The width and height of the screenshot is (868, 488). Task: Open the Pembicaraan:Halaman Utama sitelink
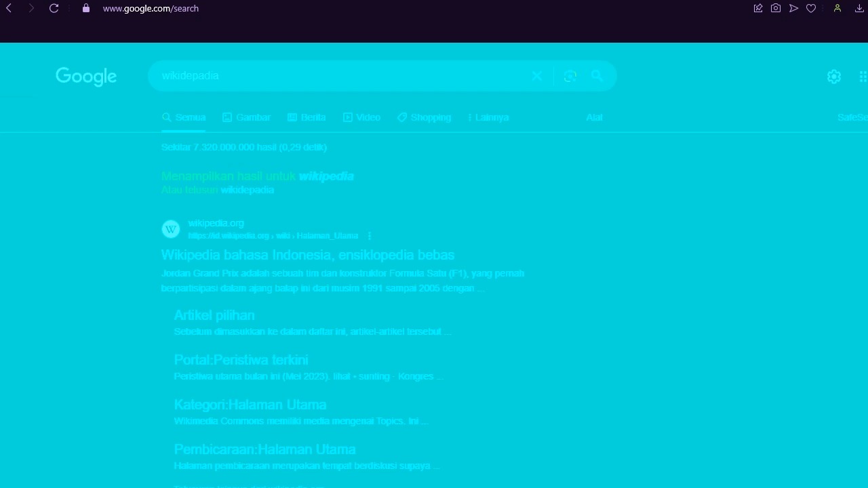[x=264, y=449]
